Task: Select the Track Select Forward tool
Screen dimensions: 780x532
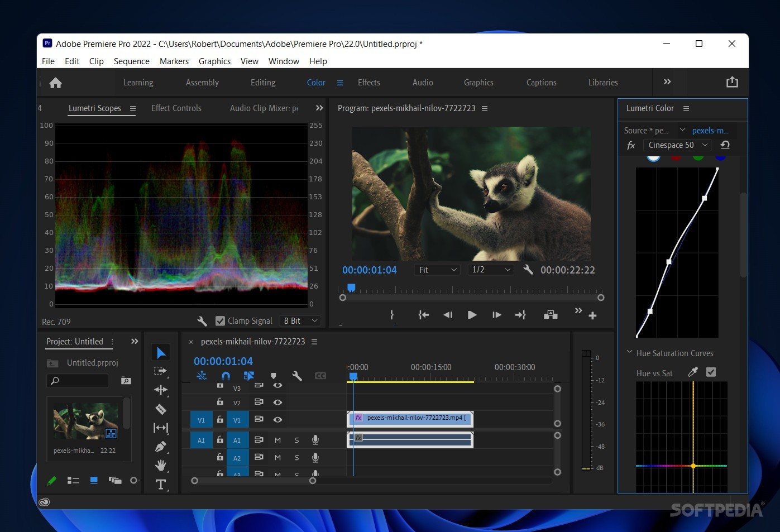Action: click(161, 371)
